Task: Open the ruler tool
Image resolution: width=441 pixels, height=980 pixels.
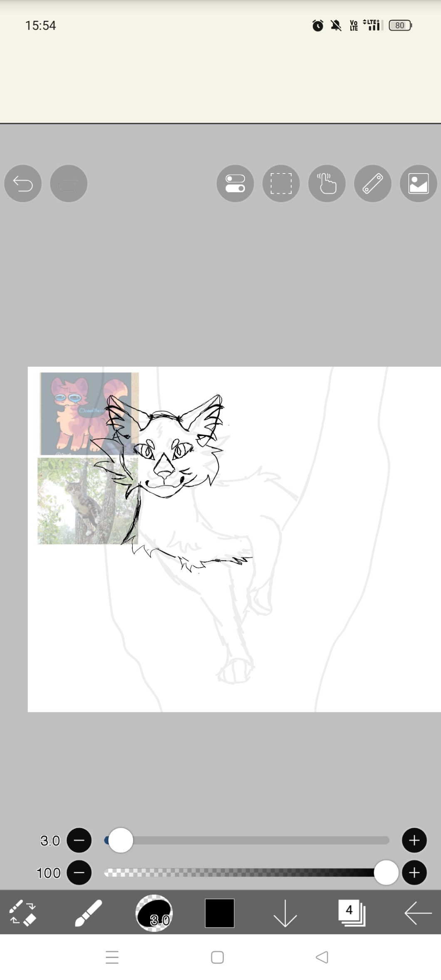Action: 372,184
